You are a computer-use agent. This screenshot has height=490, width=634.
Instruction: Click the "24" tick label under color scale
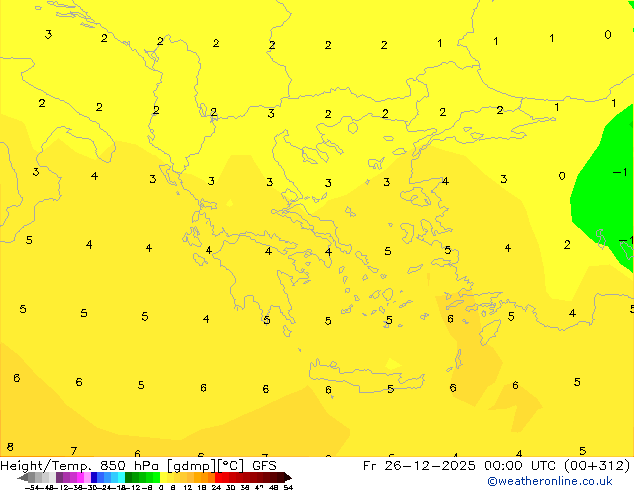216,487
